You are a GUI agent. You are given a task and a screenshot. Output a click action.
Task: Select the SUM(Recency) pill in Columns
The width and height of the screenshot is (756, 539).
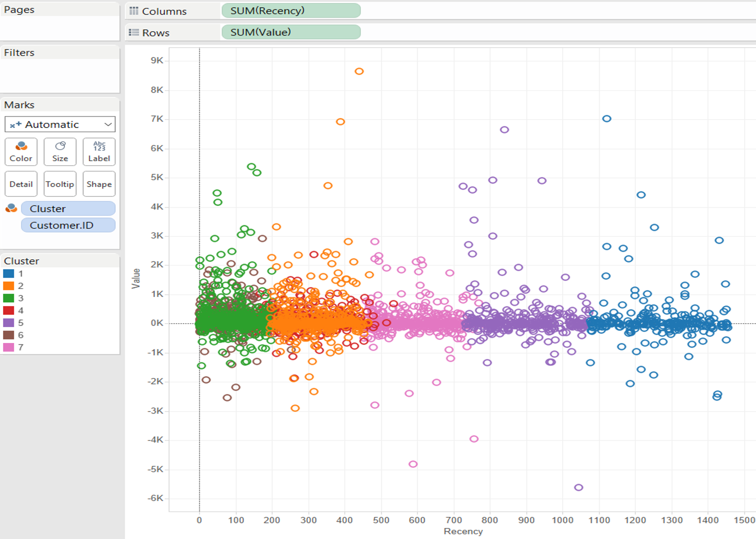click(x=291, y=10)
